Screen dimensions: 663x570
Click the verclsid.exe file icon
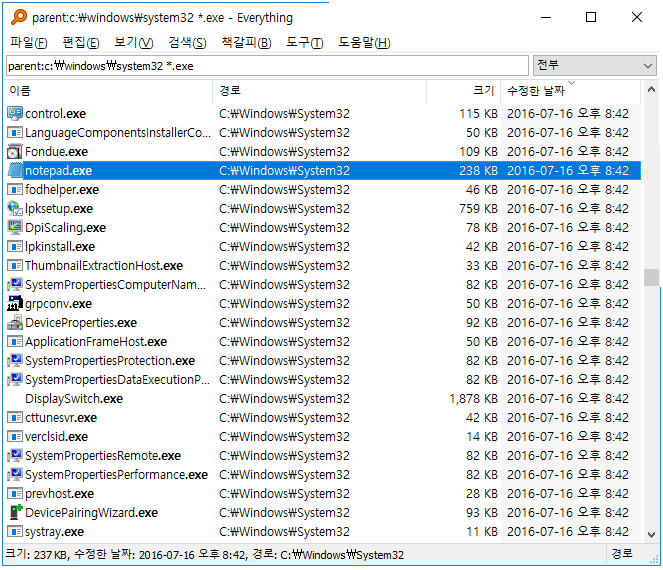pos(15,436)
